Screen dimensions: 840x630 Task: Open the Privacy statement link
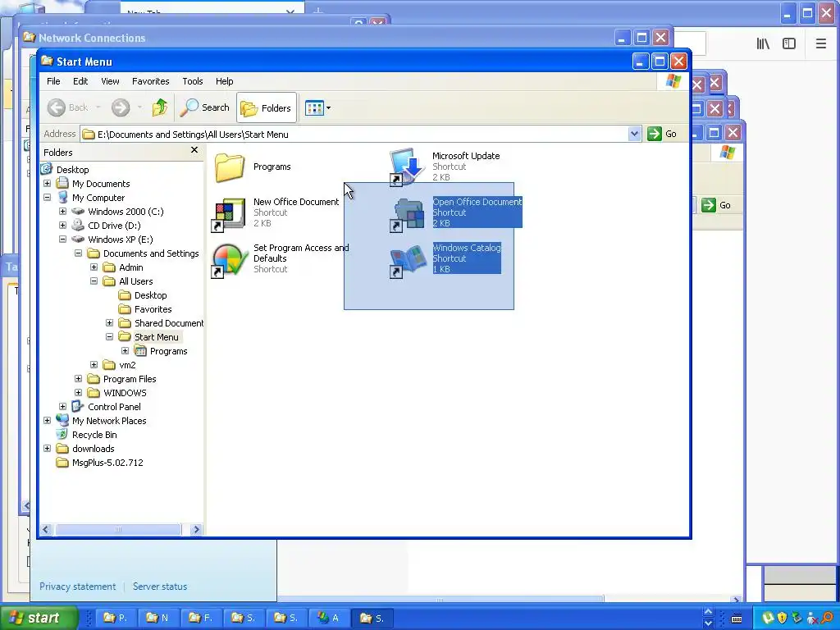pos(78,587)
